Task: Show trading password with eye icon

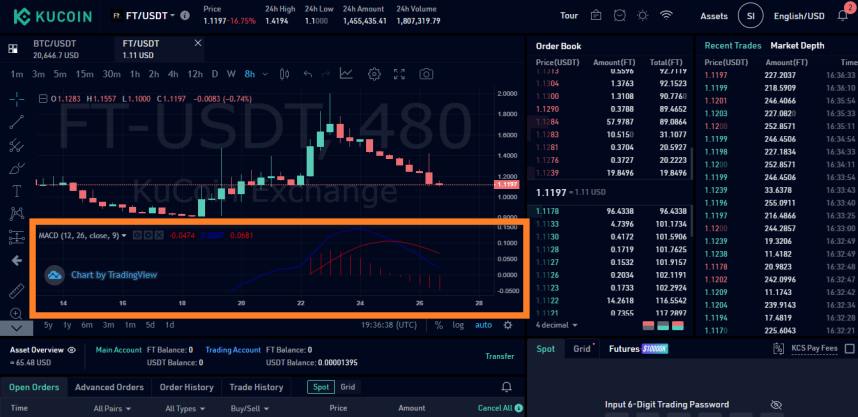Action: [x=775, y=404]
